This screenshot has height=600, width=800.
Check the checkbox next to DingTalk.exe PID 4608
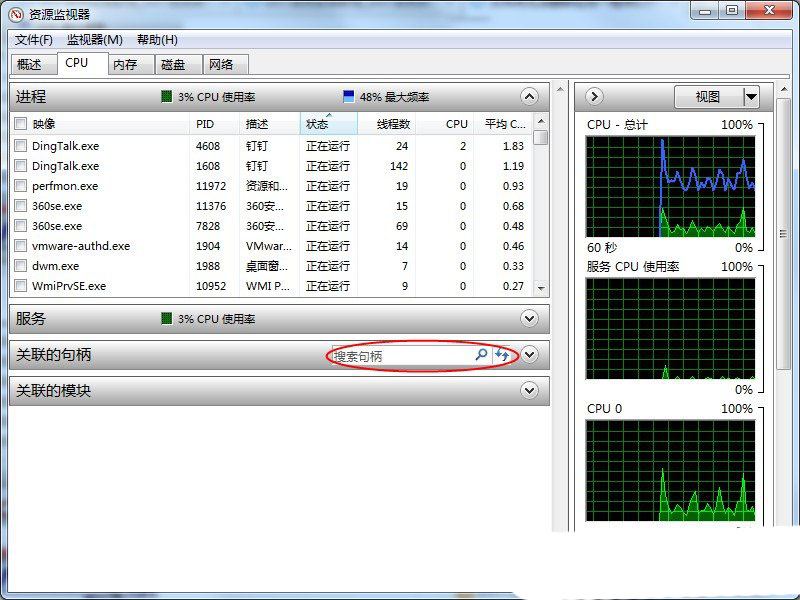click(21, 146)
